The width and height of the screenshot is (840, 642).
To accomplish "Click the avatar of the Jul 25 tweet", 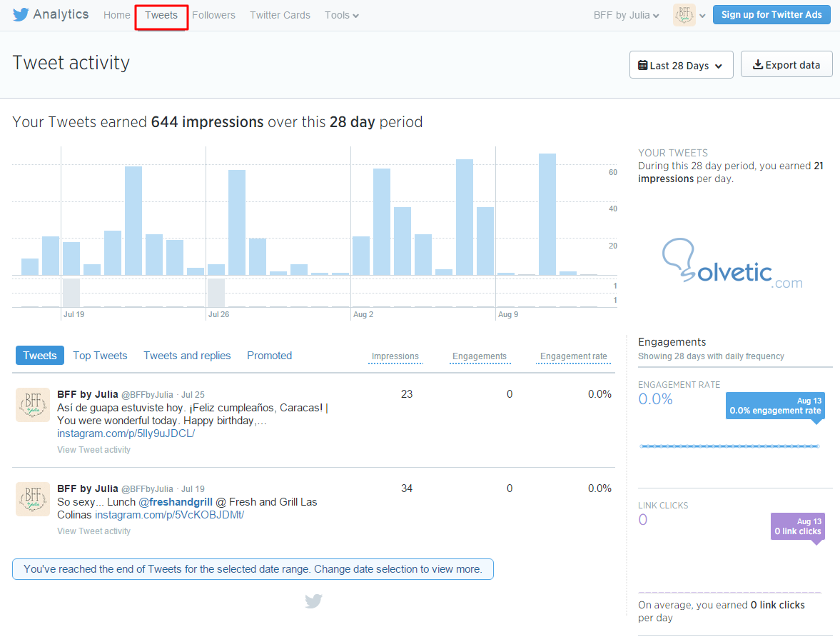I will pyautogui.click(x=33, y=405).
